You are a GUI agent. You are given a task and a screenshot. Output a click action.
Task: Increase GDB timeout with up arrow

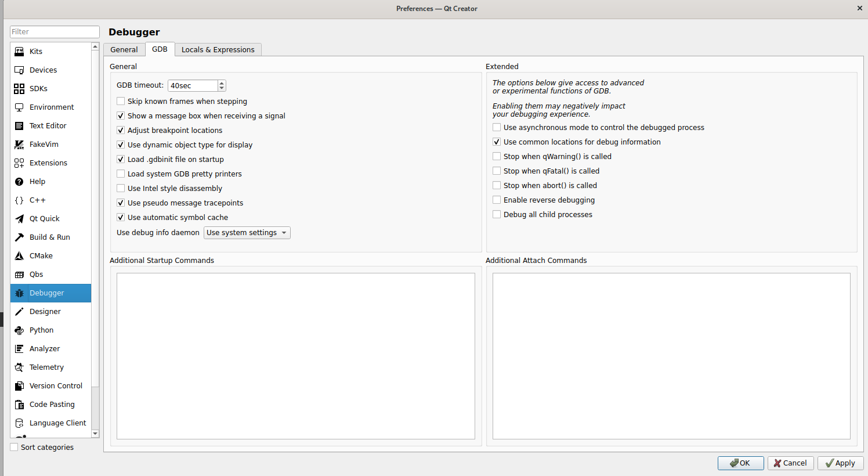tap(222, 83)
